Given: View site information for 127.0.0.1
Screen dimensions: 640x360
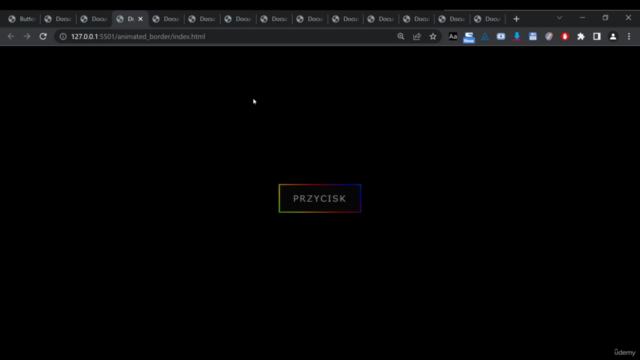Looking at the screenshot, I should coord(63,36).
